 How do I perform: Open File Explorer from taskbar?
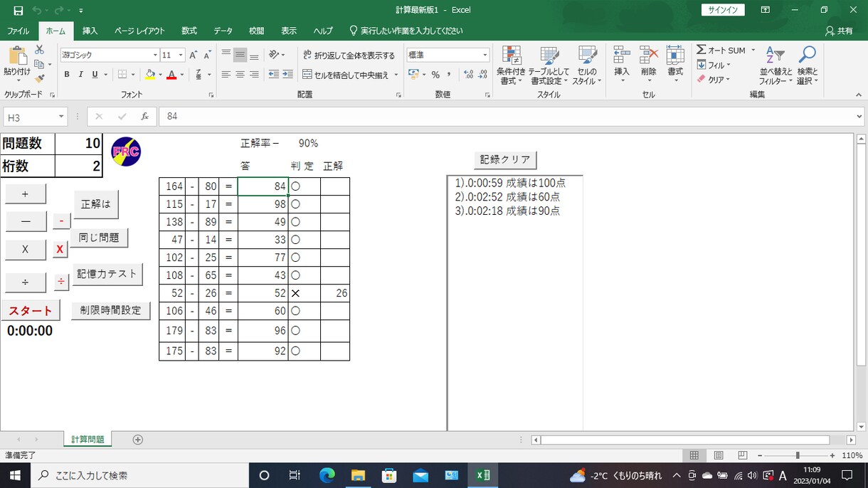(x=358, y=475)
